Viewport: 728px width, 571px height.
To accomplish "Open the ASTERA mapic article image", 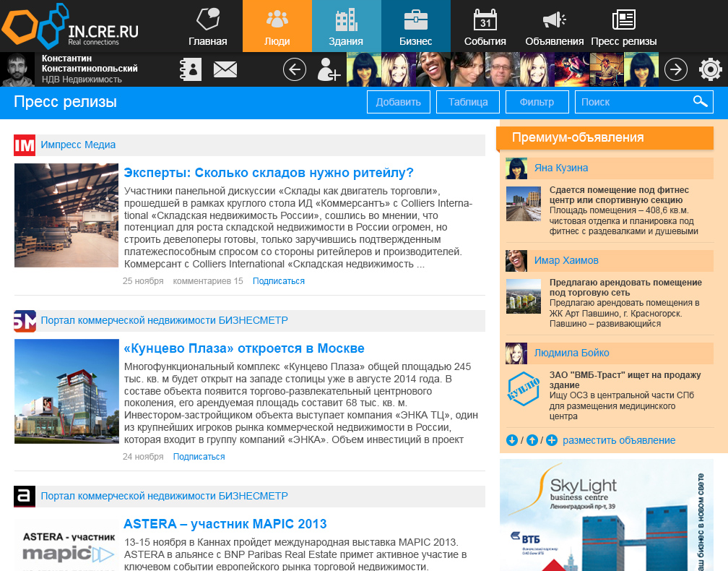I will click(66, 544).
